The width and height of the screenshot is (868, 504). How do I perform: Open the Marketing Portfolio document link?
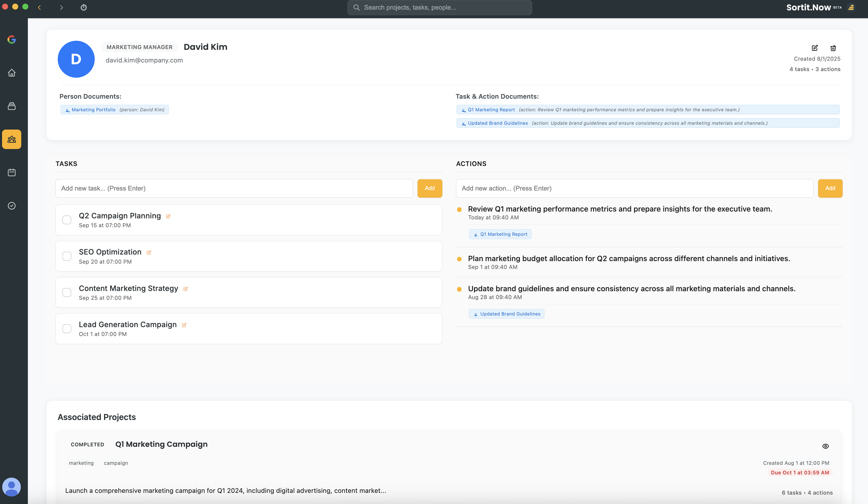93,110
